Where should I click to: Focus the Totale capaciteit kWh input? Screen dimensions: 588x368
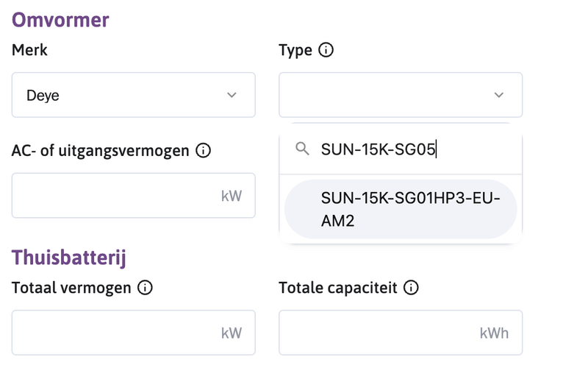tap(401, 333)
